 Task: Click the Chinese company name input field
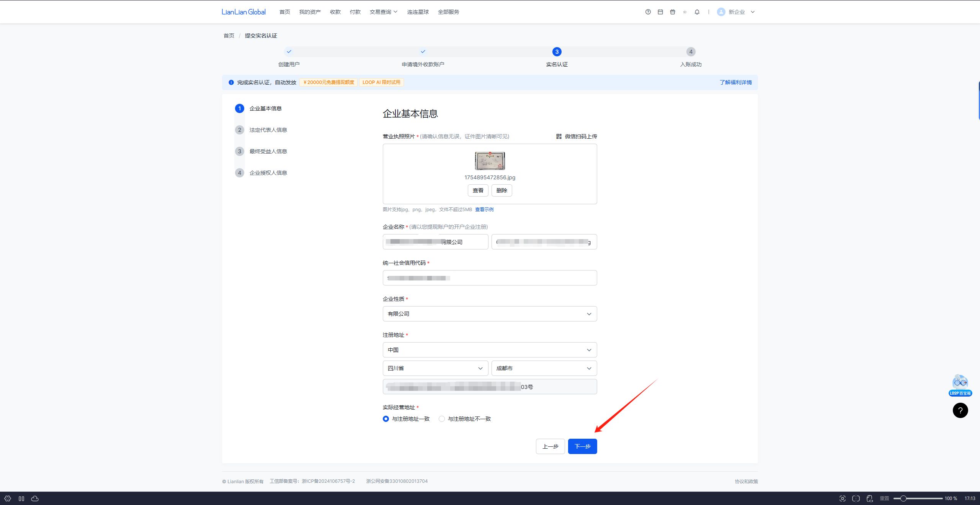(x=435, y=242)
